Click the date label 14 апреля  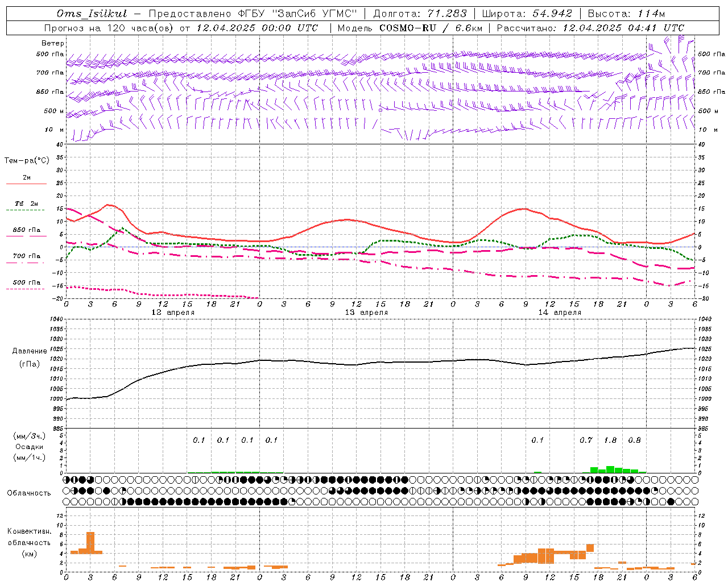[x=560, y=313]
